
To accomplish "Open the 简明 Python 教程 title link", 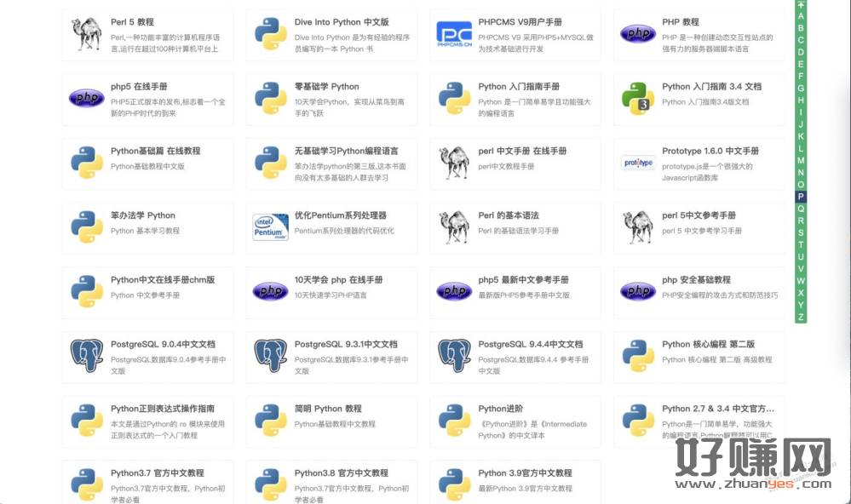I will point(328,409).
